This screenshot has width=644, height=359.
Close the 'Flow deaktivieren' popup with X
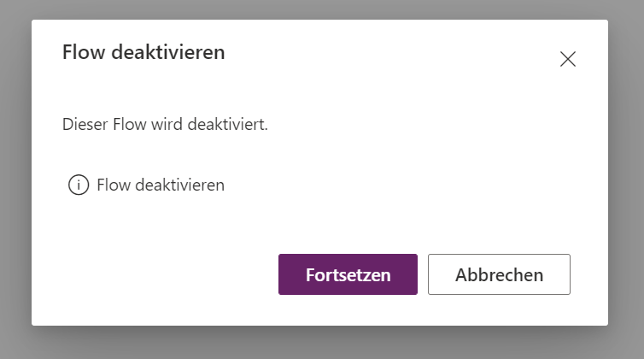(x=568, y=59)
